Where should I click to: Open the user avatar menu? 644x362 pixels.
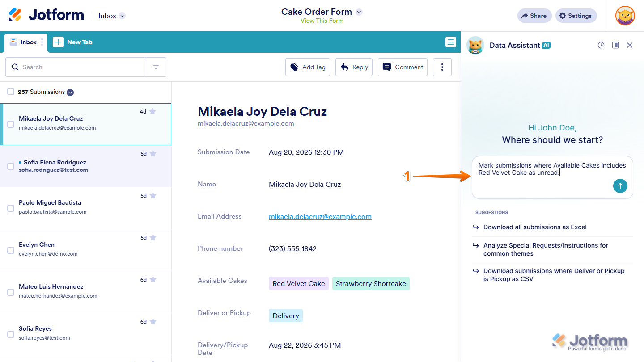(625, 16)
